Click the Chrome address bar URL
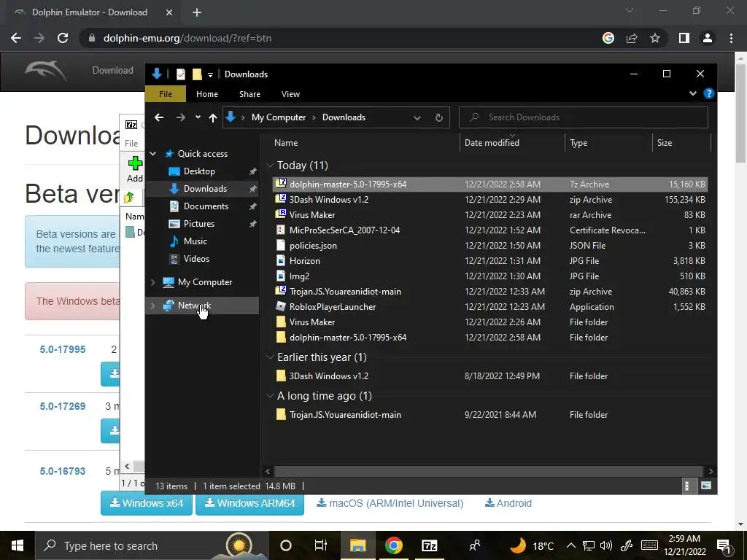Image resolution: width=747 pixels, height=560 pixels. [x=187, y=38]
